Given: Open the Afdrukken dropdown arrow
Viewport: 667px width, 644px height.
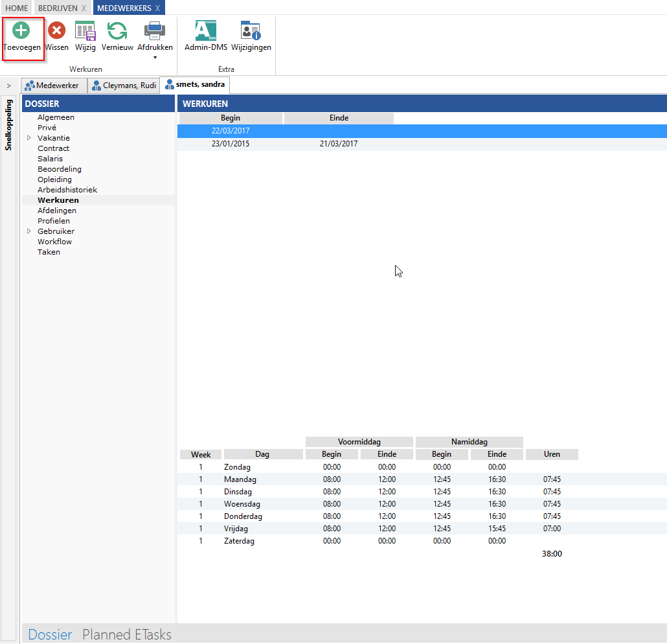Looking at the screenshot, I should pos(155,57).
